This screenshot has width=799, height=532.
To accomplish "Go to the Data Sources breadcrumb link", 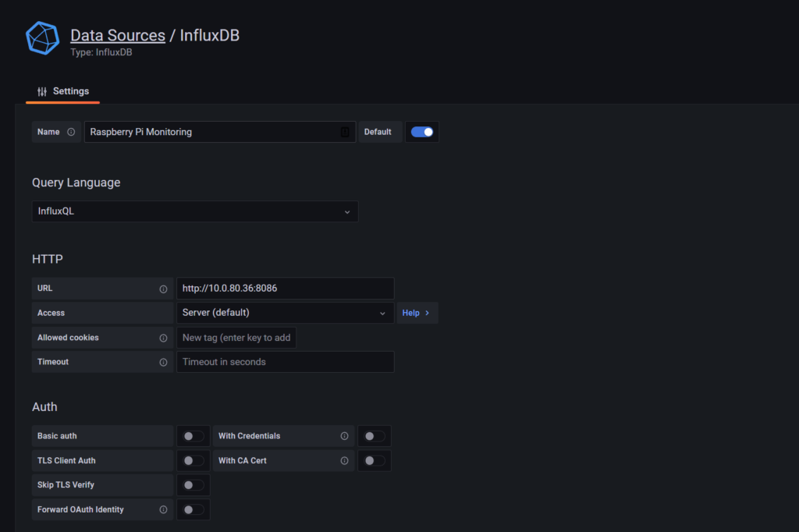I will [118, 35].
